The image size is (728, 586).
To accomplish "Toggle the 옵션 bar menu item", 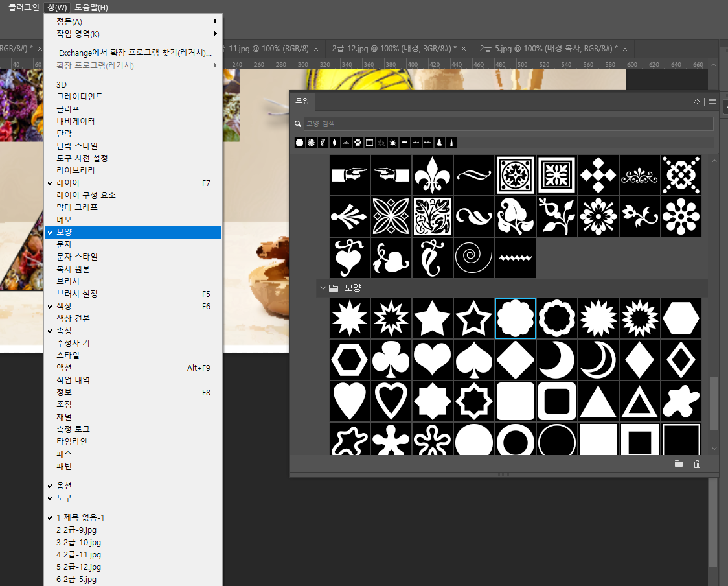I will click(x=132, y=486).
